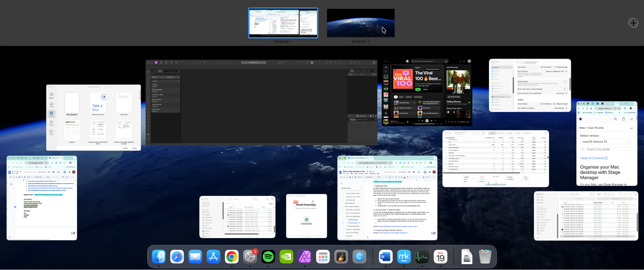The height and width of the screenshot is (270, 644).
Task: Click the search magnifier on Apple support page
Action: [x=615, y=119]
